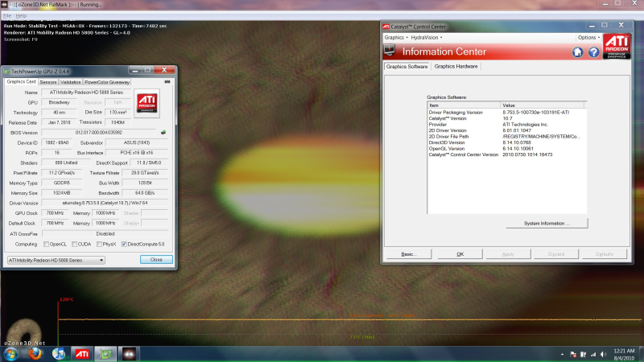This screenshot has width=644, height=362.
Task: Click the power battery tray icon
Action: coord(583,354)
